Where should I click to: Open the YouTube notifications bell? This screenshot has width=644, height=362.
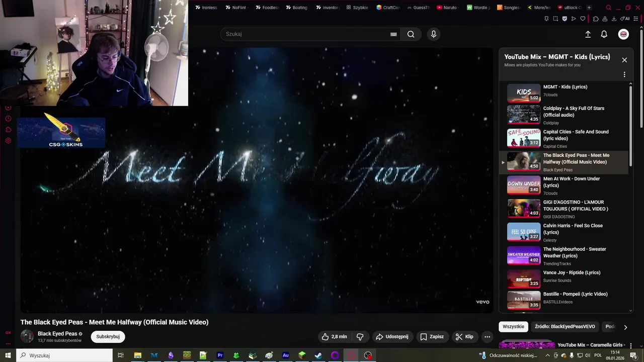[604, 34]
